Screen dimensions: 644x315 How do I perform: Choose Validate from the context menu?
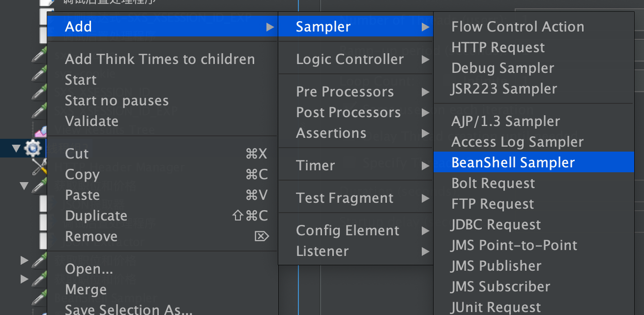tap(91, 122)
